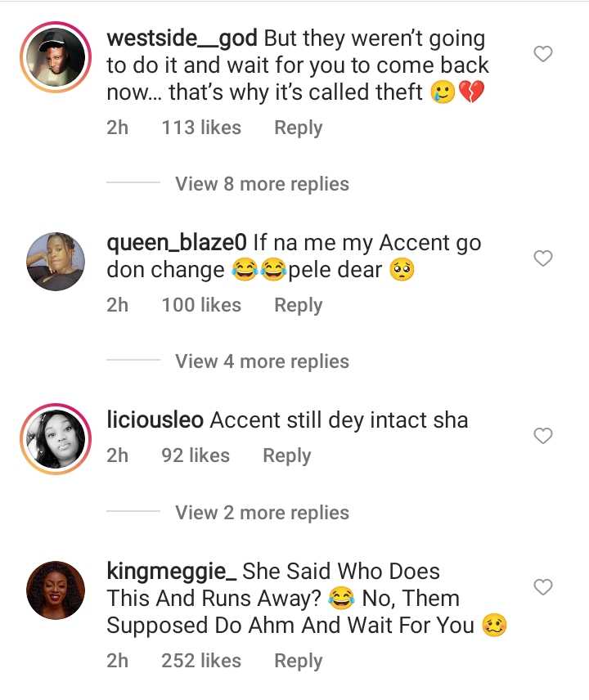589x700 pixels.
Task: Tap heart on liciousleo's comment
Action: click(x=543, y=437)
